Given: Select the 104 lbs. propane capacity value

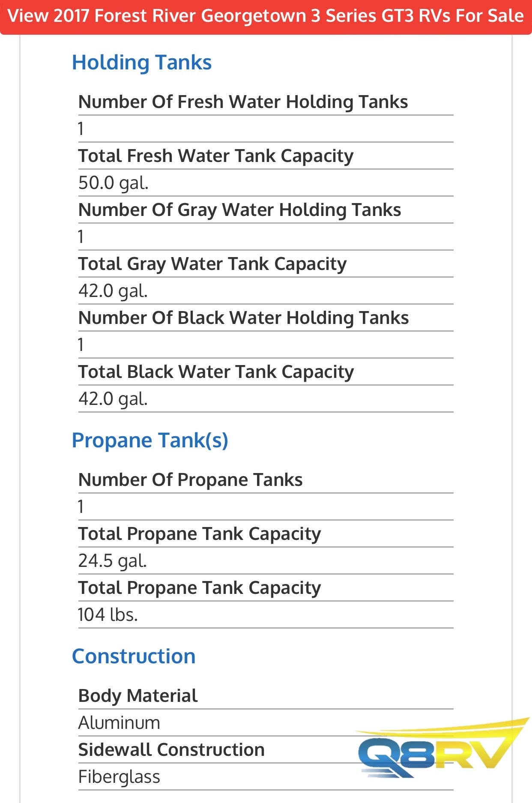Looking at the screenshot, I should (x=108, y=615).
